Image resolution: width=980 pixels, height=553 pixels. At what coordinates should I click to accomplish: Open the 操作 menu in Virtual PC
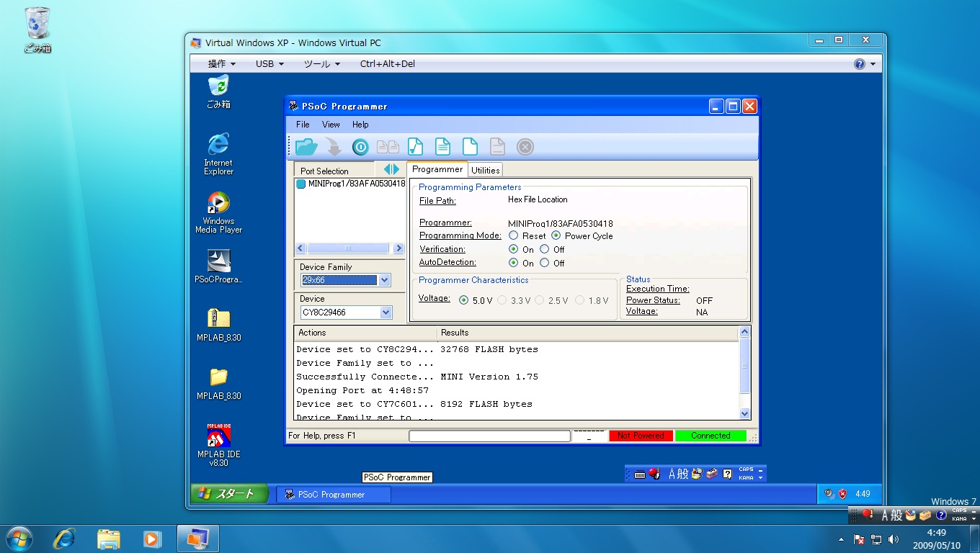pyautogui.click(x=222, y=63)
